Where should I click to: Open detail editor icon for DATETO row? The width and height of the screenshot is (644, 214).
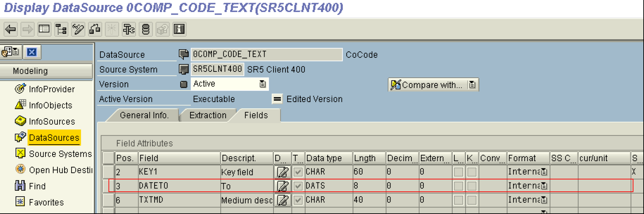point(283,186)
